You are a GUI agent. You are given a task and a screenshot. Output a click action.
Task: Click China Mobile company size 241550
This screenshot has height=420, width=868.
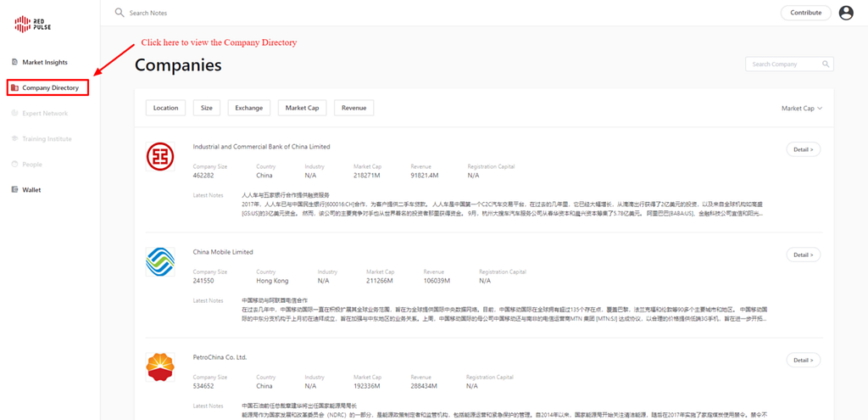pos(203,281)
